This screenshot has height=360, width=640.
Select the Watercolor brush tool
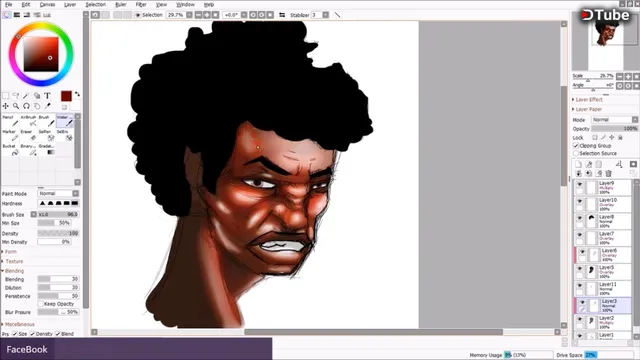point(64,121)
